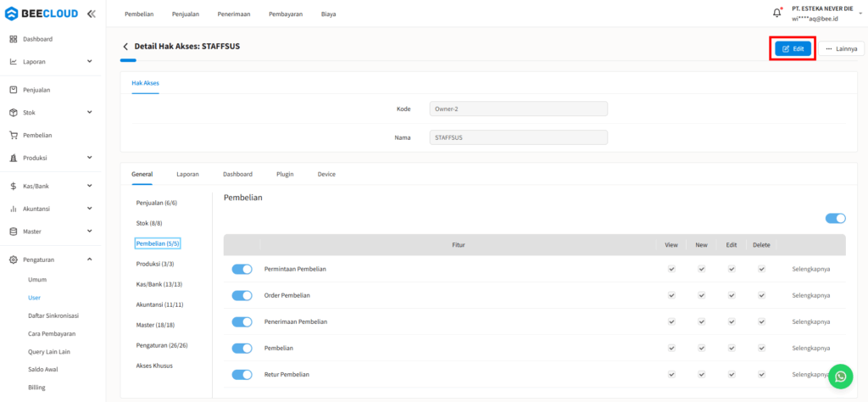Viewport: 868px width, 402px height.
Task: Open the green WhatsApp chat icon
Action: coord(840,377)
